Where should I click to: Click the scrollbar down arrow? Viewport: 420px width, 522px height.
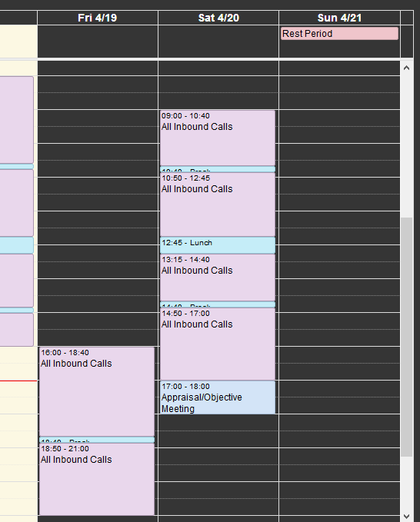tap(406, 517)
